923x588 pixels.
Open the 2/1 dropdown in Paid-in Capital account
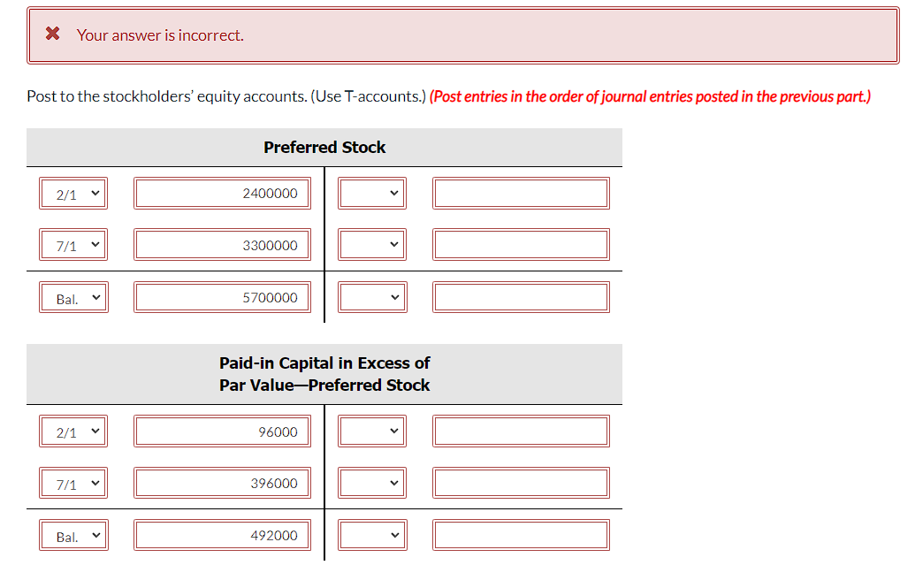(x=73, y=431)
